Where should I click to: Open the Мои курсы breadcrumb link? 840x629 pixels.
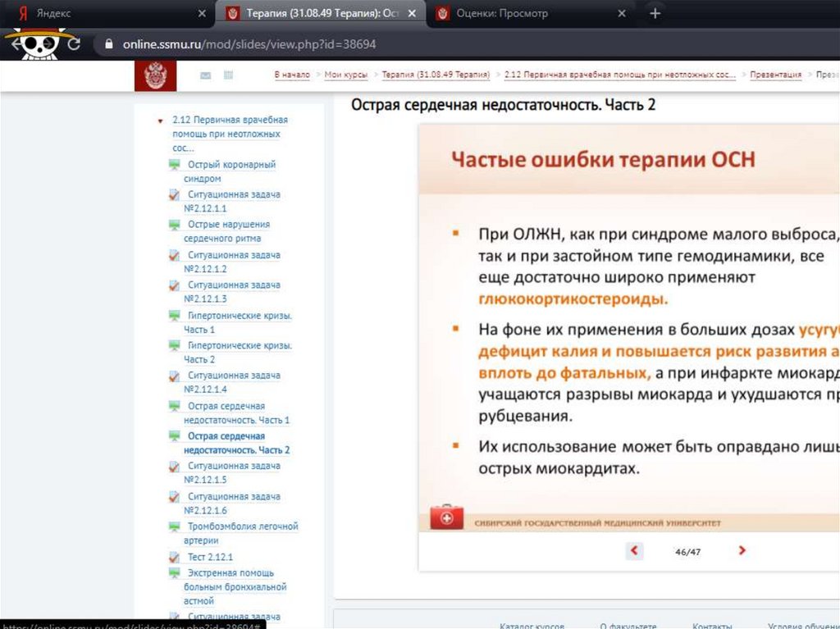pos(346,75)
